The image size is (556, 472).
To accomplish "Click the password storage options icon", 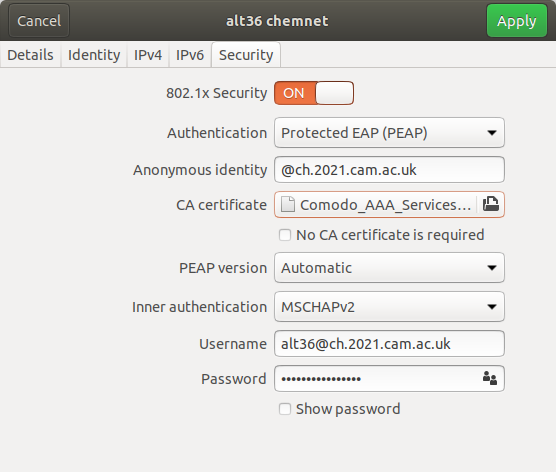I will [x=490, y=378].
